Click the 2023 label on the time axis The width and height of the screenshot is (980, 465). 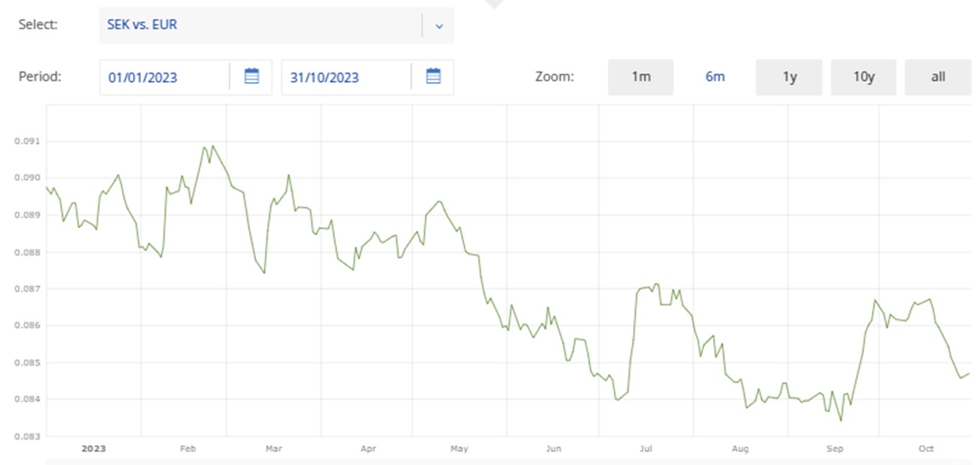93,449
